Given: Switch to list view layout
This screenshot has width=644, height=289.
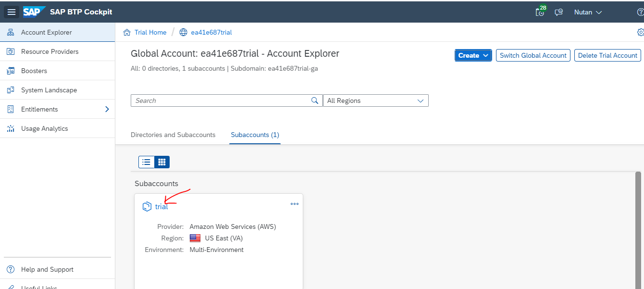Looking at the screenshot, I should 147,162.
